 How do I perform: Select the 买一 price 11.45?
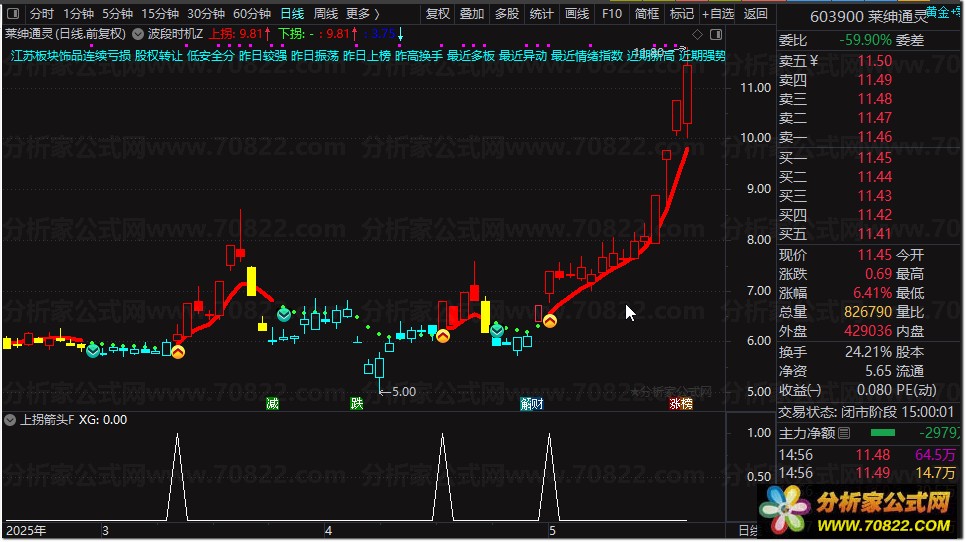tap(874, 158)
